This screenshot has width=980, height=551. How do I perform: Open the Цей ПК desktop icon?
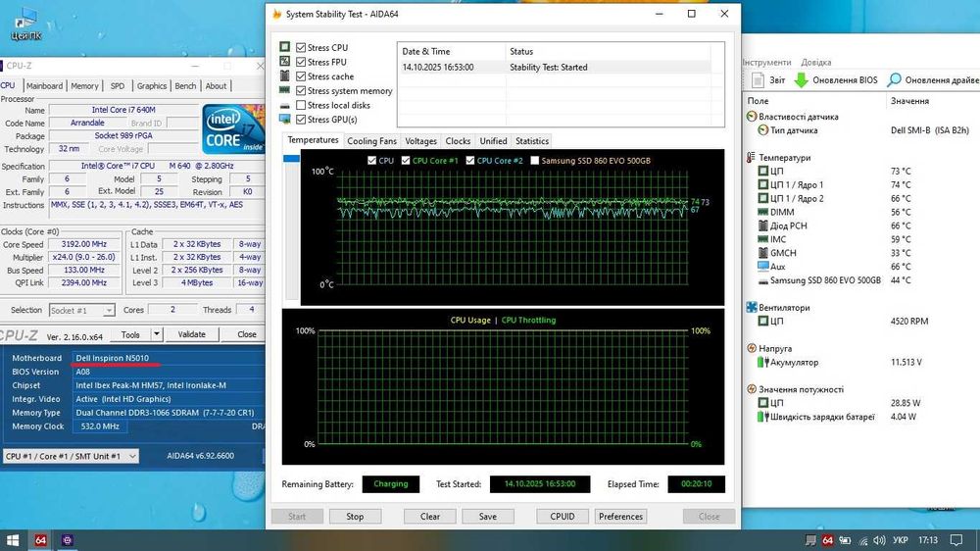pyautogui.click(x=25, y=24)
